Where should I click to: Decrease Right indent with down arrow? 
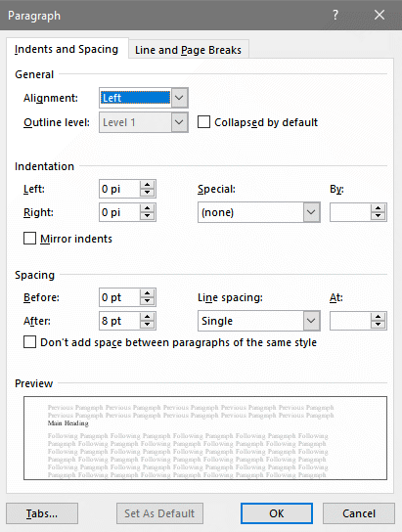(148, 216)
